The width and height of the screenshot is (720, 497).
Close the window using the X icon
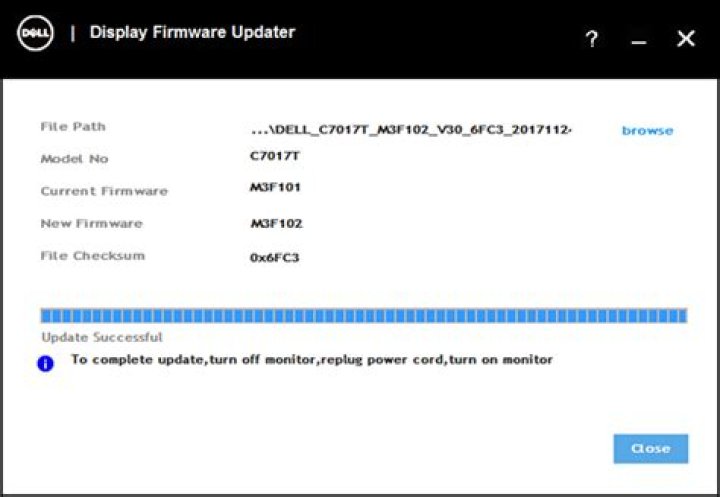[x=686, y=39]
